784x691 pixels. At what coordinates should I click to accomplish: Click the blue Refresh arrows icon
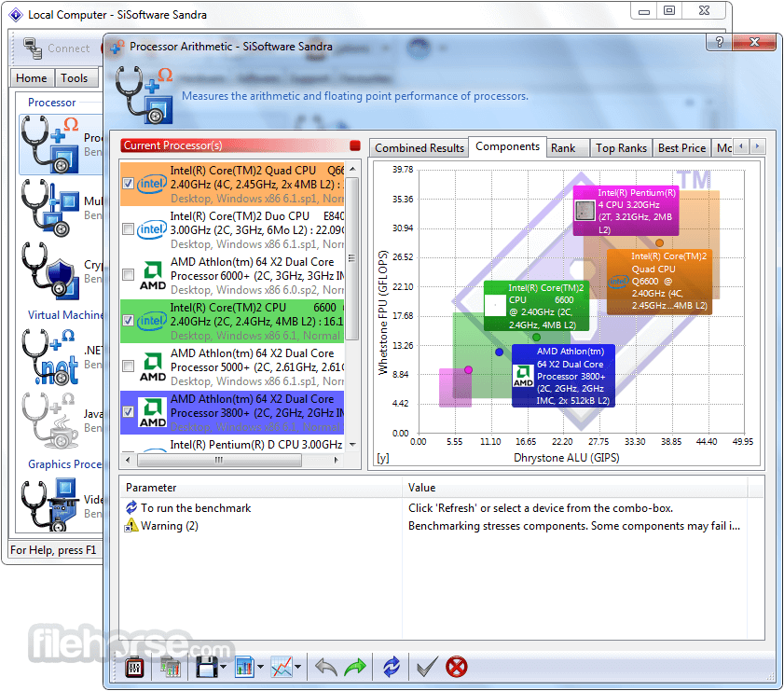point(392,667)
